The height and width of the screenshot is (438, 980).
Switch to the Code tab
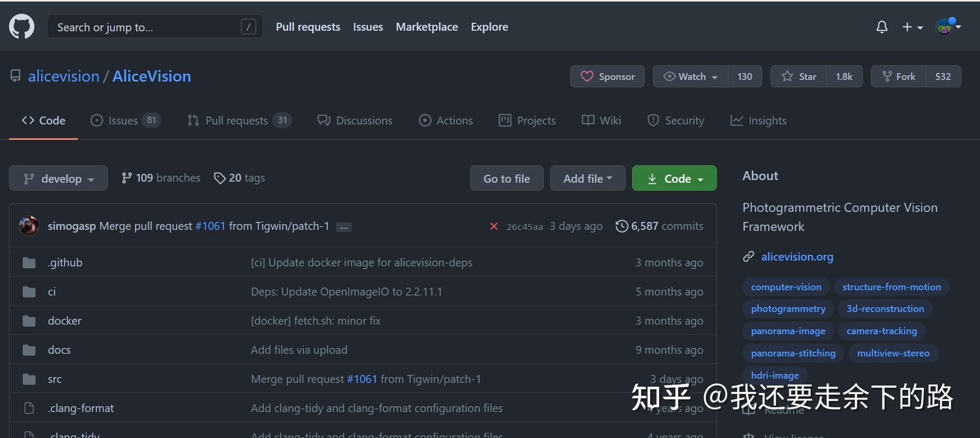point(43,120)
